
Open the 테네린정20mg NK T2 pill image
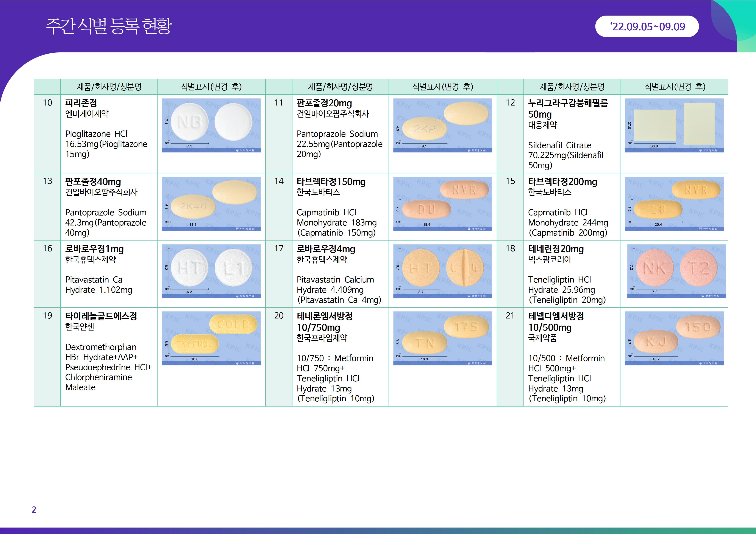676,271
